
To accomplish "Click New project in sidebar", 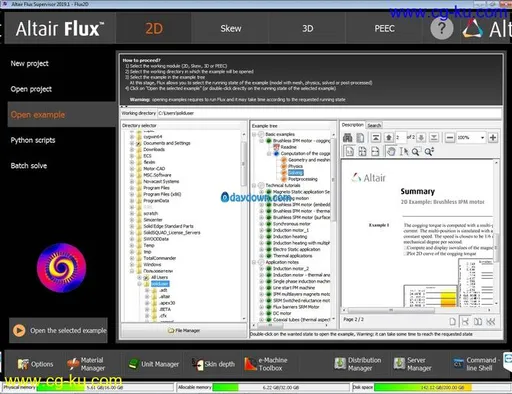I will pos(29,63).
